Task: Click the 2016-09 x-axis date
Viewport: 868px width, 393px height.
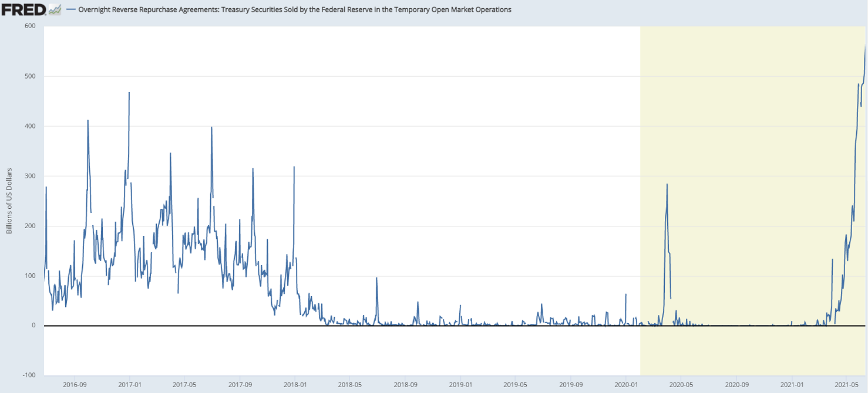Action: coord(75,384)
